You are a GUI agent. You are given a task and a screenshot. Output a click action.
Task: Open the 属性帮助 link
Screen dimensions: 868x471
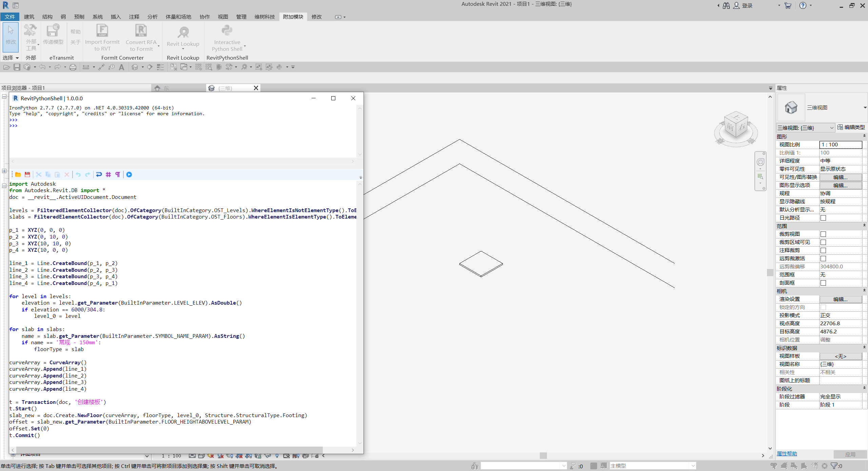click(x=787, y=454)
